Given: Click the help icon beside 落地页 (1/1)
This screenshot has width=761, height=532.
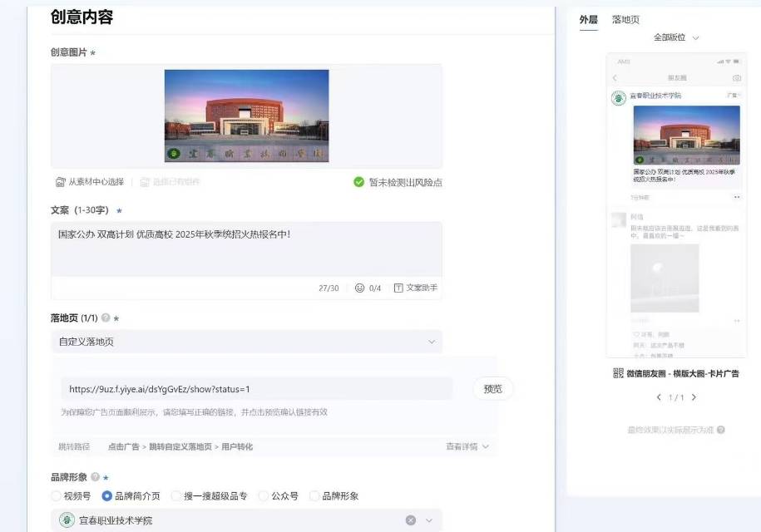Looking at the screenshot, I should [x=106, y=318].
